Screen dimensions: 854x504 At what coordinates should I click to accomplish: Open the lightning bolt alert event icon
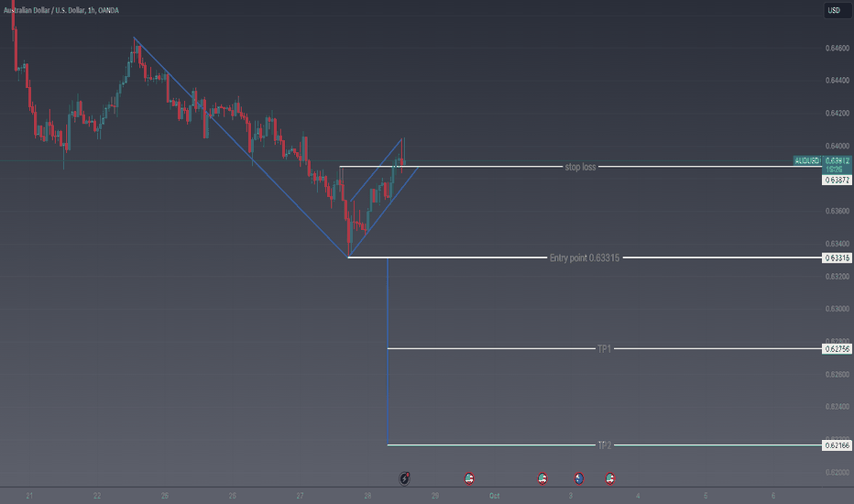point(404,478)
